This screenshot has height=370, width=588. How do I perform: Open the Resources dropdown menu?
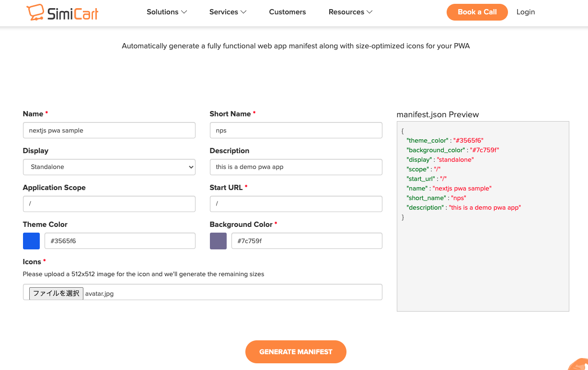pos(350,12)
